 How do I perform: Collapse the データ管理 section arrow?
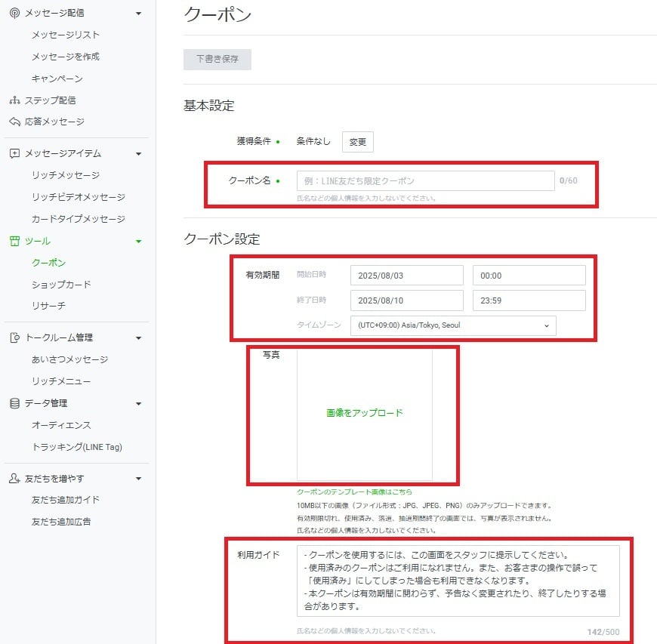click(139, 404)
